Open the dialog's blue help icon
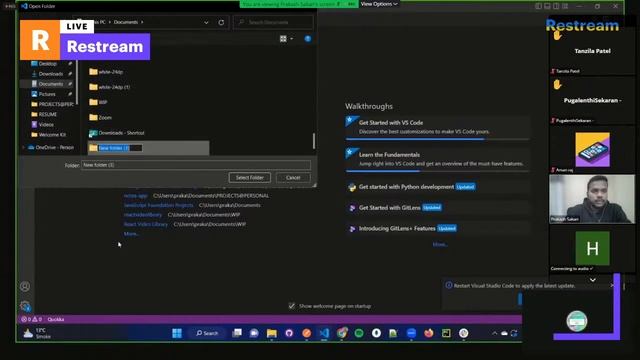The height and width of the screenshot is (360, 640). click(308, 39)
